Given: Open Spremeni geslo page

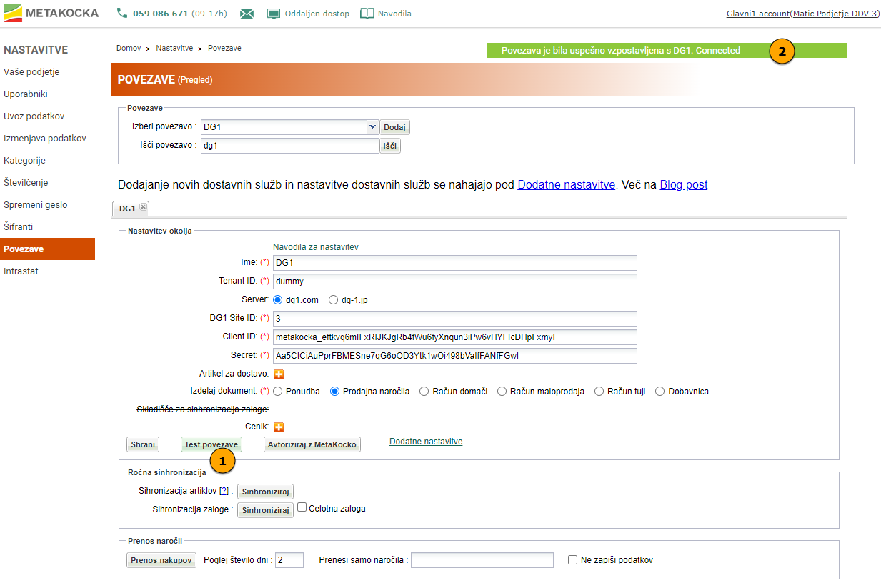Looking at the screenshot, I should point(36,205).
